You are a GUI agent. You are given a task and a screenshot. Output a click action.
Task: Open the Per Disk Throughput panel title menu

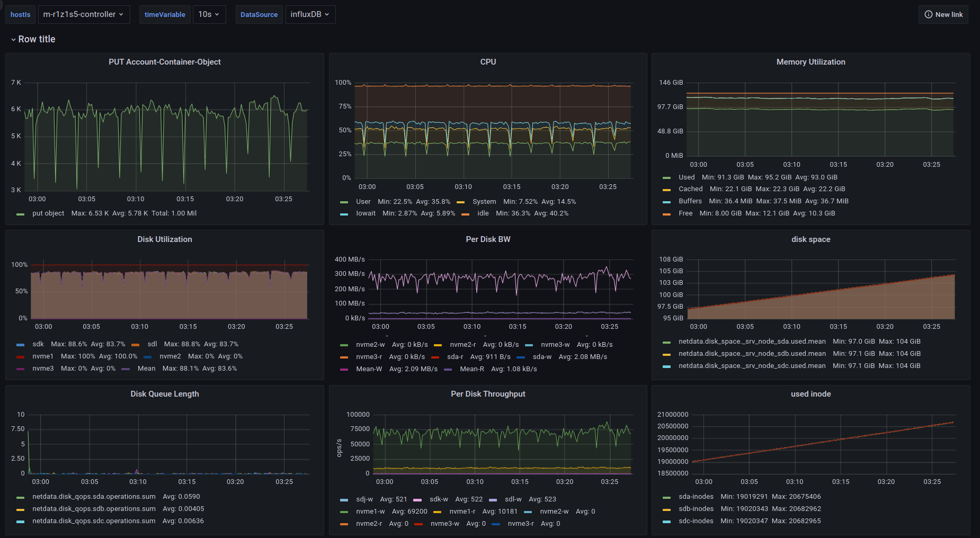[488, 394]
